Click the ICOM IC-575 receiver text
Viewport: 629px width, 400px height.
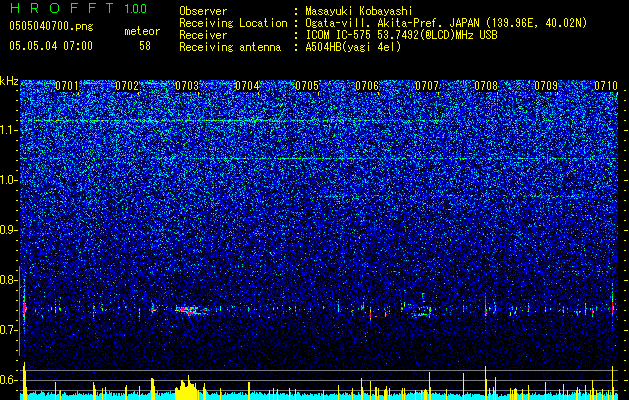(x=401, y=35)
